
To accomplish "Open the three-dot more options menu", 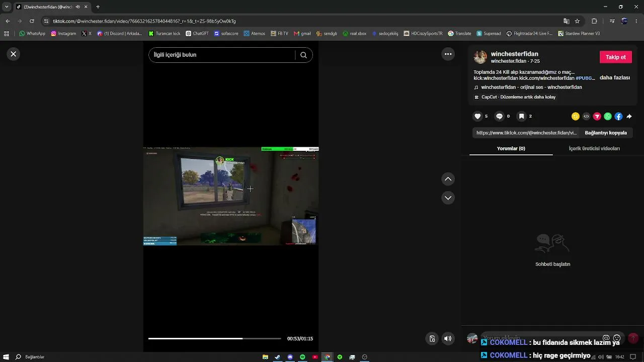I will pos(448,54).
